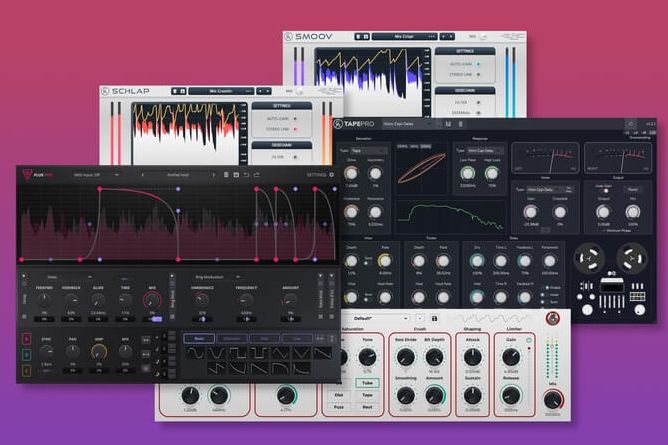Click the Limiter Gain knob
Screen dimensions: 668x445
511,357
